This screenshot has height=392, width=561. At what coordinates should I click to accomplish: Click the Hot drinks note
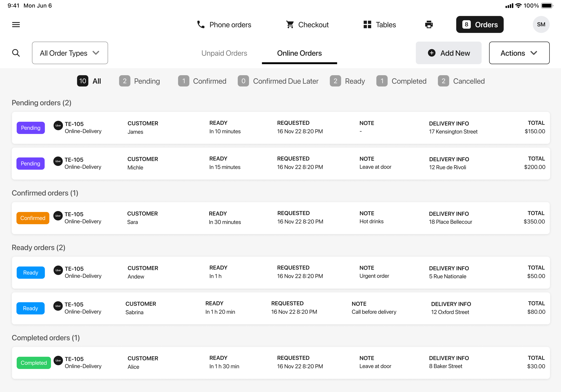pos(371,221)
